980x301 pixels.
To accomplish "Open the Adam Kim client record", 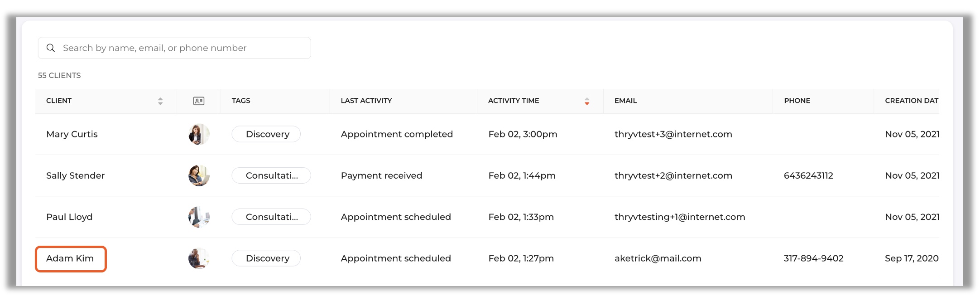I will tap(70, 258).
